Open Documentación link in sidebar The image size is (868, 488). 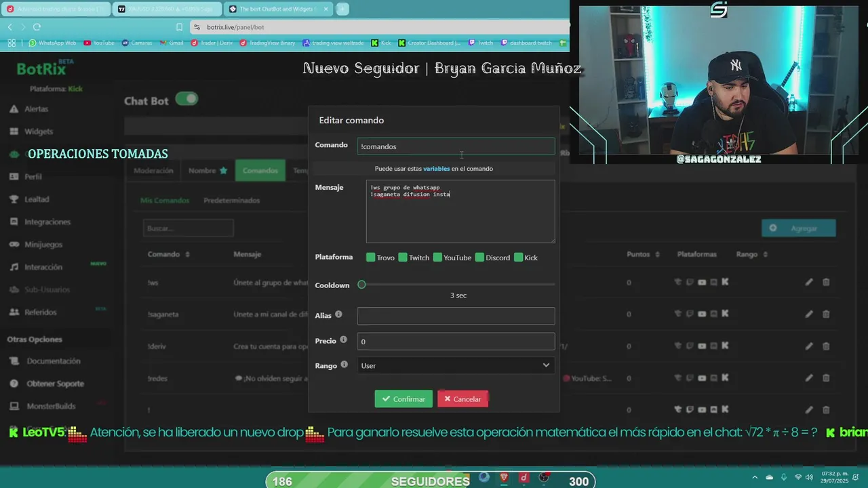(x=53, y=361)
